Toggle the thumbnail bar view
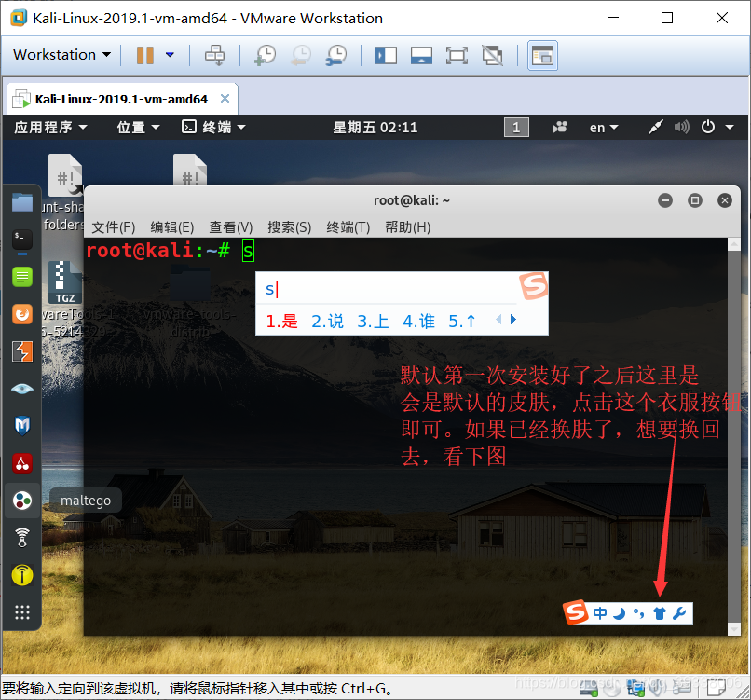The width and height of the screenshot is (751, 700). (421, 55)
